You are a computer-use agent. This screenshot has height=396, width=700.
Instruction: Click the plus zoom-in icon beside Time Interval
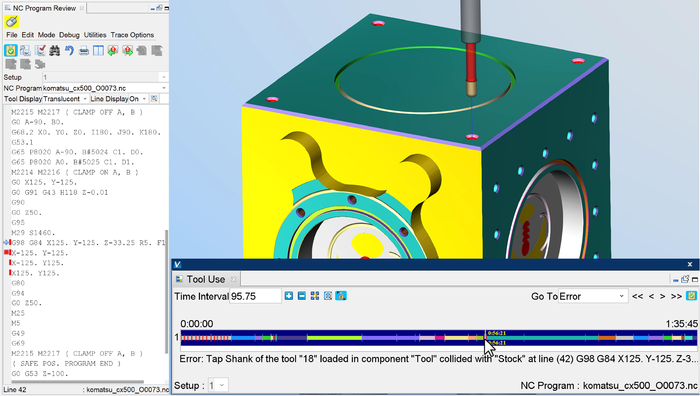point(289,296)
